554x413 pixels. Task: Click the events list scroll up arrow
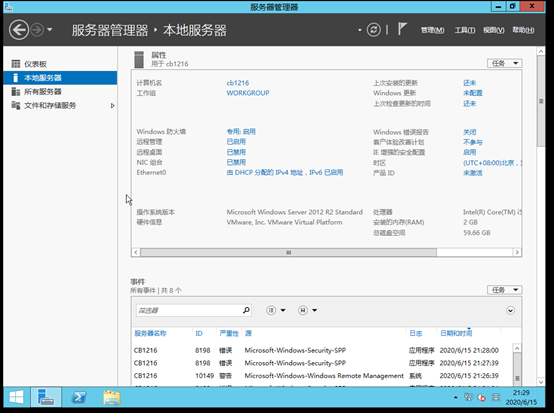coord(517,348)
